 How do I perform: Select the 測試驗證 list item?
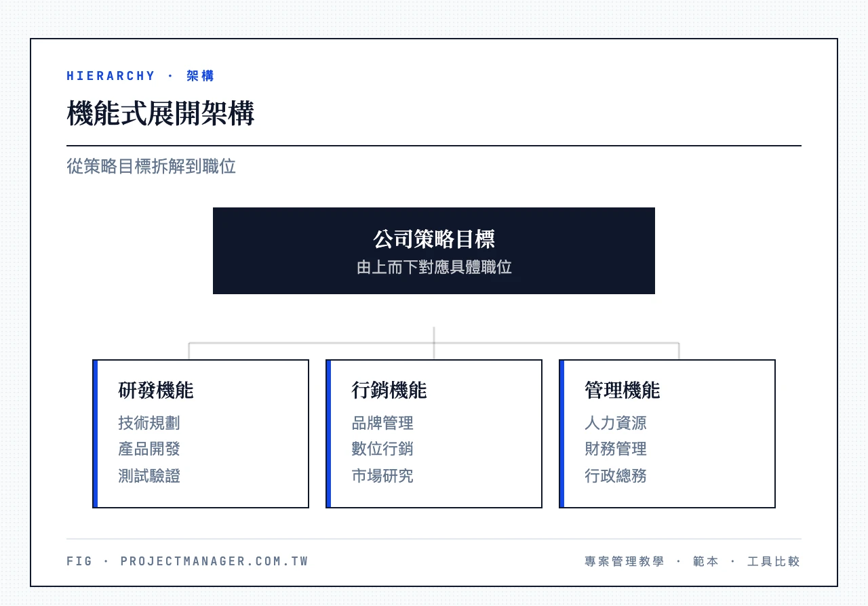[x=149, y=476]
